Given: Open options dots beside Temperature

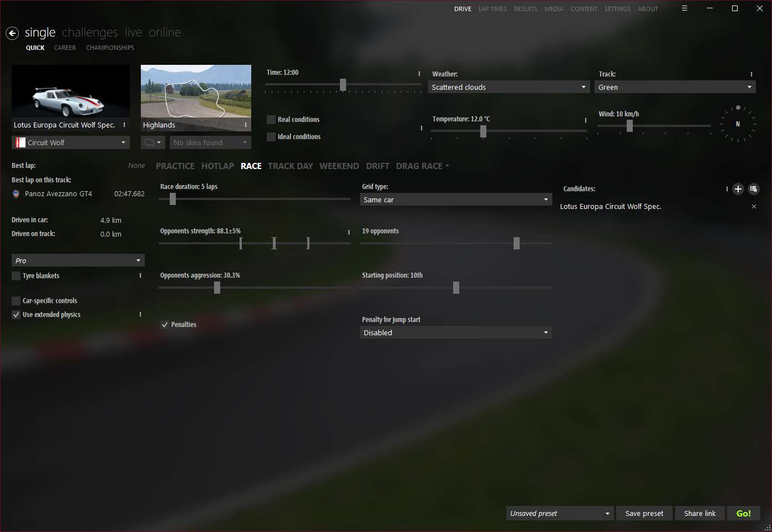Looking at the screenshot, I should click(586, 120).
